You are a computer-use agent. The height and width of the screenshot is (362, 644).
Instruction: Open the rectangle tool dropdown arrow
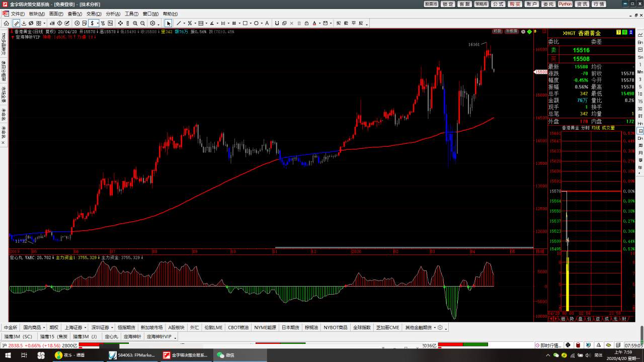(250, 24)
